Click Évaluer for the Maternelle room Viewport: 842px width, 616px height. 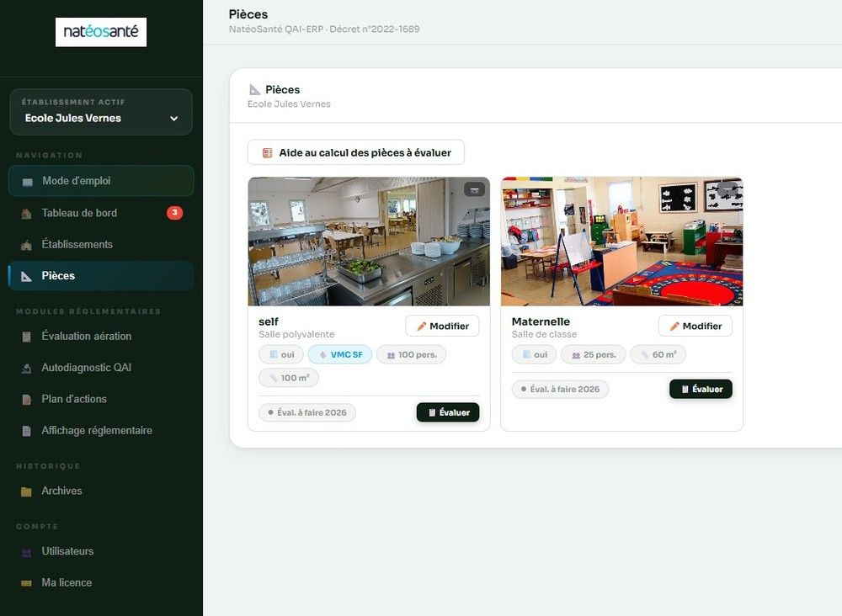tap(701, 390)
